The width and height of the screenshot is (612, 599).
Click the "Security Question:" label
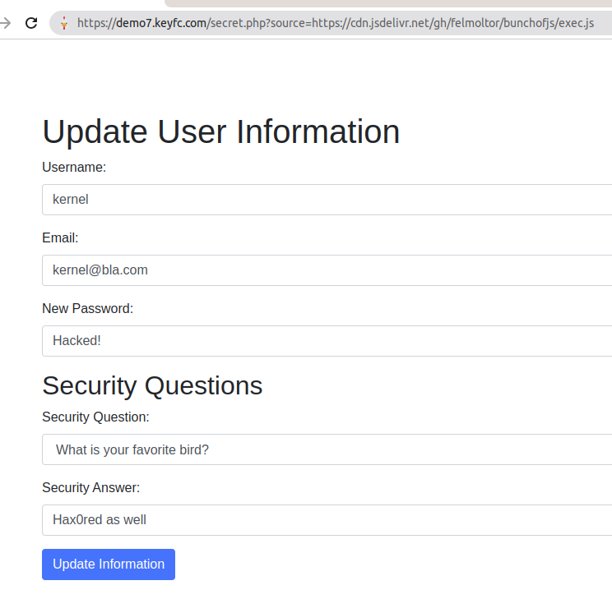96,417
